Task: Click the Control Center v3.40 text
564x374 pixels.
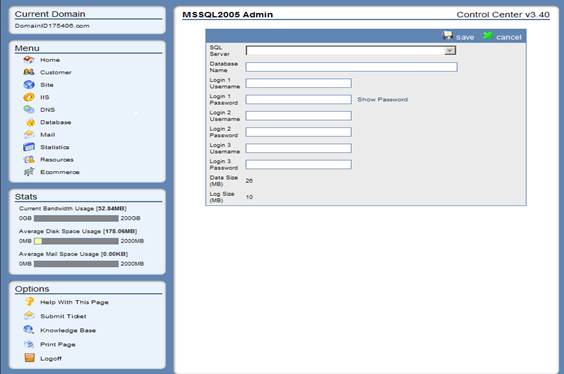Action: click(503, 15)
